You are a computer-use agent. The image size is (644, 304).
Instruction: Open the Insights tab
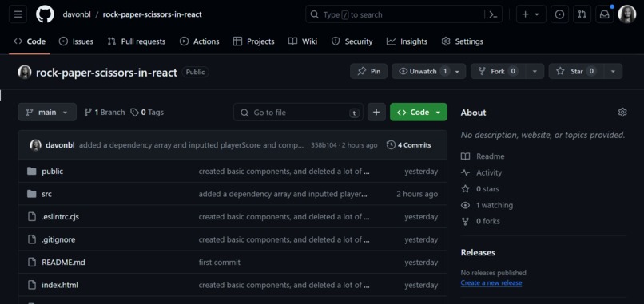click(x=407, y=41)
